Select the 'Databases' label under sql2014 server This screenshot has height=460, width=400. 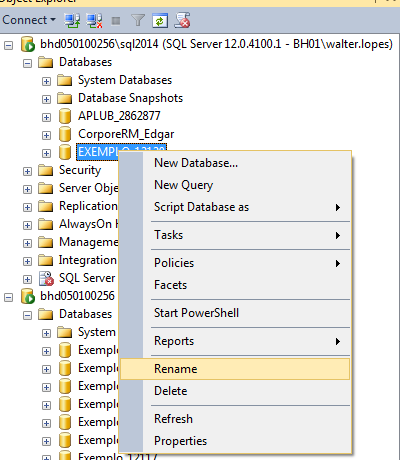[85, 62]
